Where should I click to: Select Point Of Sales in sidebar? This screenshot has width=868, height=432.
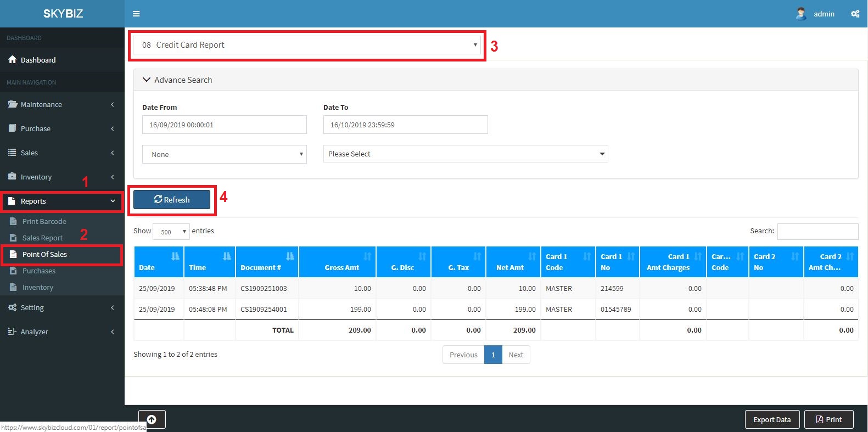pyautogui.click(x=44, y=255)
